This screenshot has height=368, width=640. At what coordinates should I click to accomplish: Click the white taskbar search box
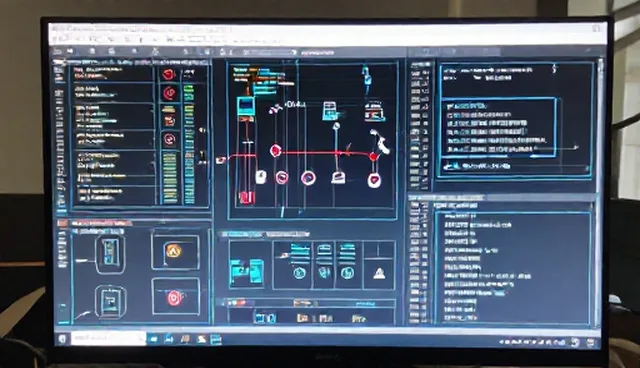108,338
